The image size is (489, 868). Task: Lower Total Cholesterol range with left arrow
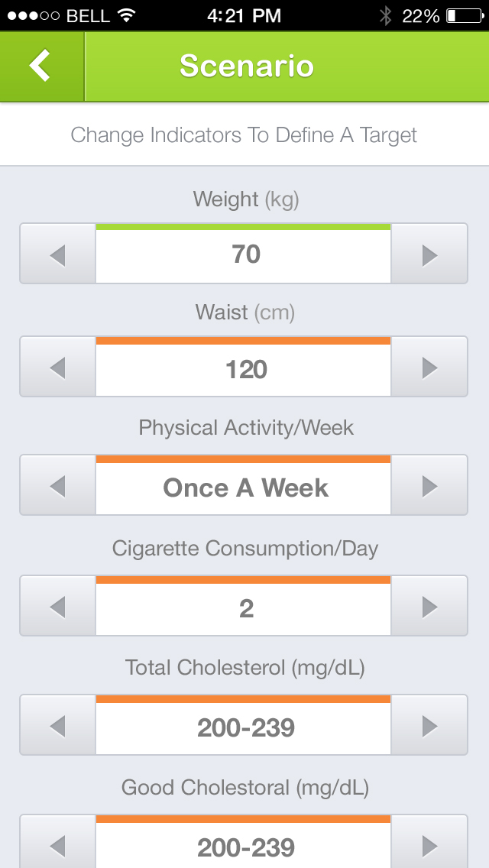[57, 727]
